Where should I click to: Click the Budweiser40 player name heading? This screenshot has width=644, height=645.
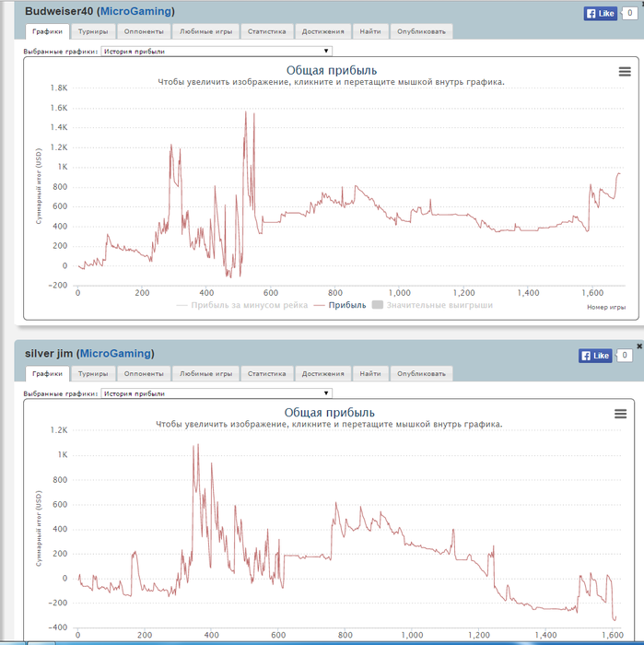[x=59, y=11]
